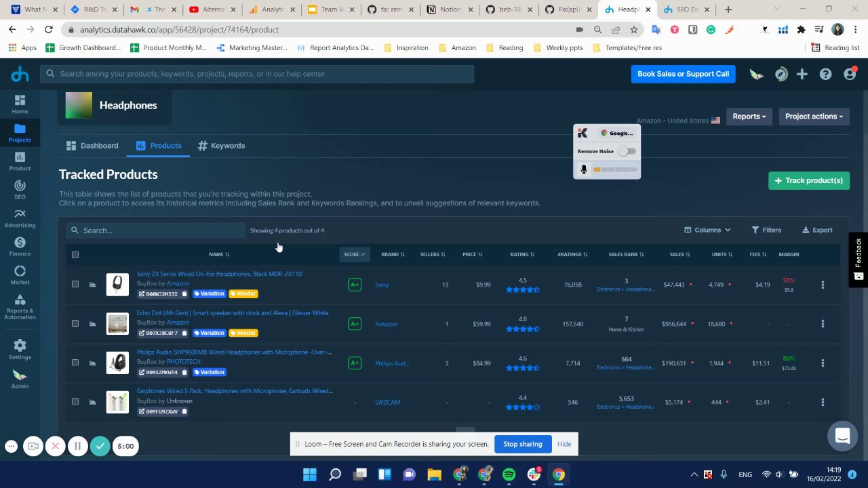868x488 pixels.
Task: Open the Product section in the sidebar
Action: 20,161
